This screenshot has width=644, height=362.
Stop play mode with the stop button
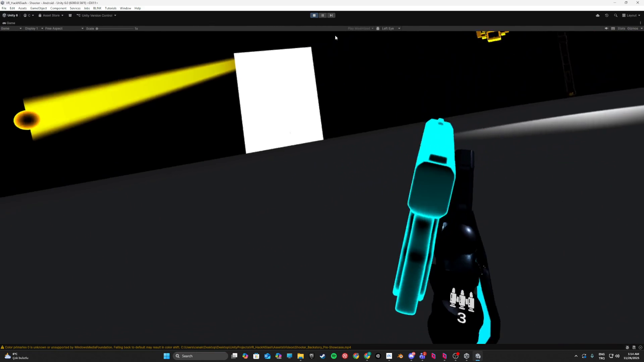(x=314, y=15)
